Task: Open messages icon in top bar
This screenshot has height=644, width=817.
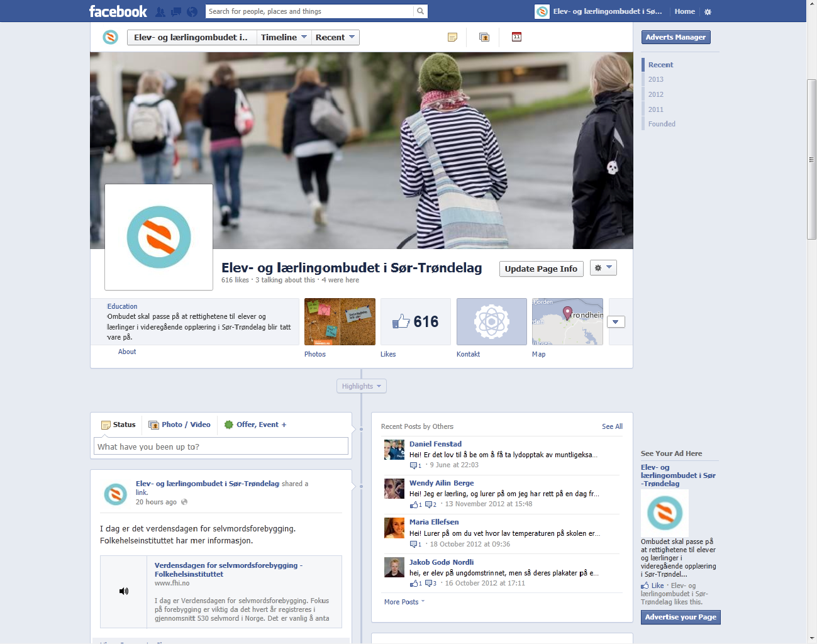Action: click(x=176, y=11)
